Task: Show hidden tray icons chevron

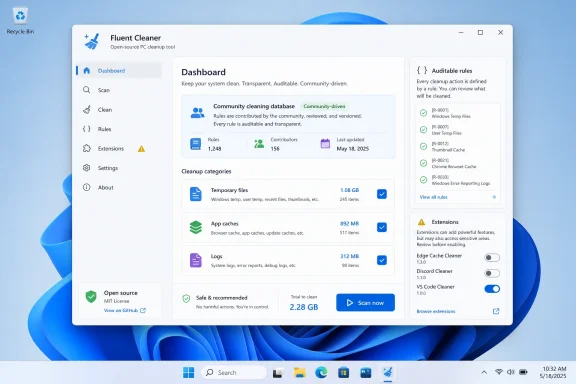Action: (484, 373)
